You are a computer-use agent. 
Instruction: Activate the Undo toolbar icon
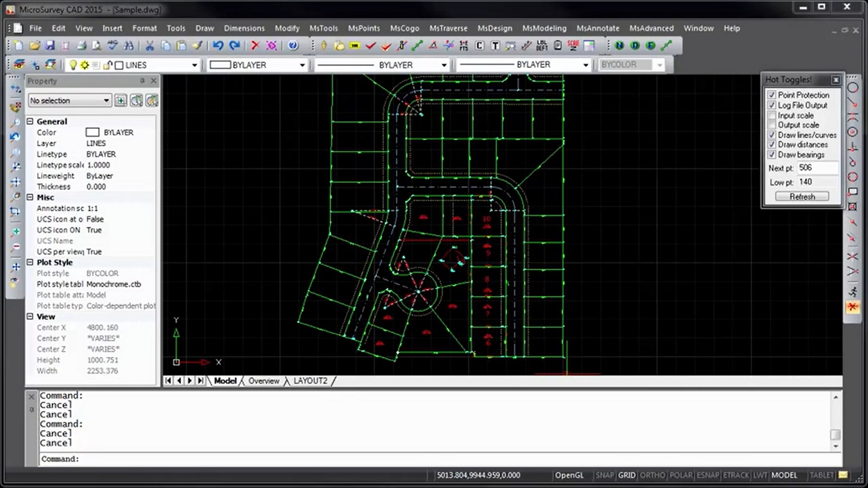(218, 45)
